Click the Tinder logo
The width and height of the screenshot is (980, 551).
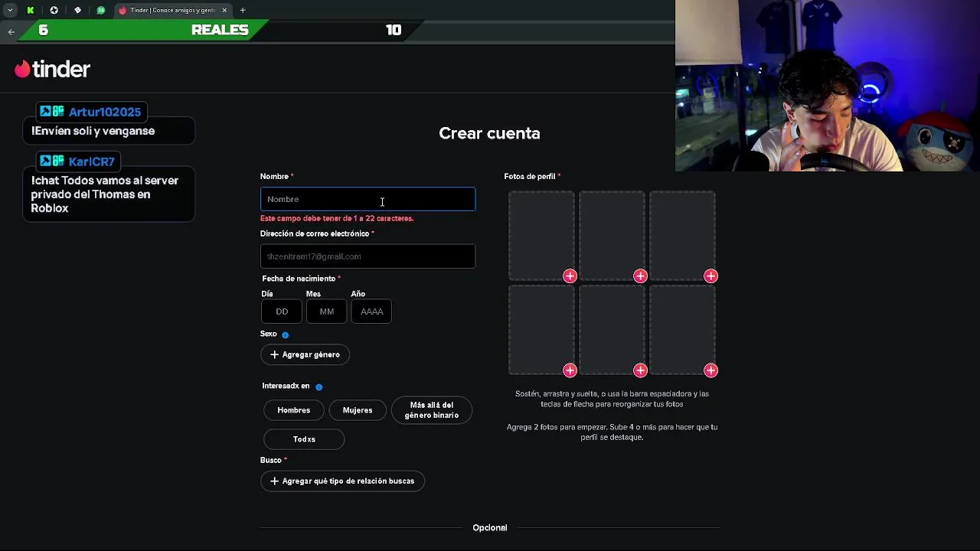pyautogui.click(x=53, y=69)
